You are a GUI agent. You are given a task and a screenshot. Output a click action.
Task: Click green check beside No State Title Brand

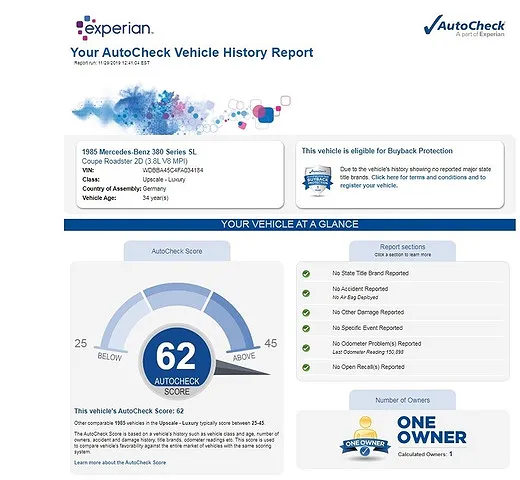pyautogui.click(x=306, y=274)
